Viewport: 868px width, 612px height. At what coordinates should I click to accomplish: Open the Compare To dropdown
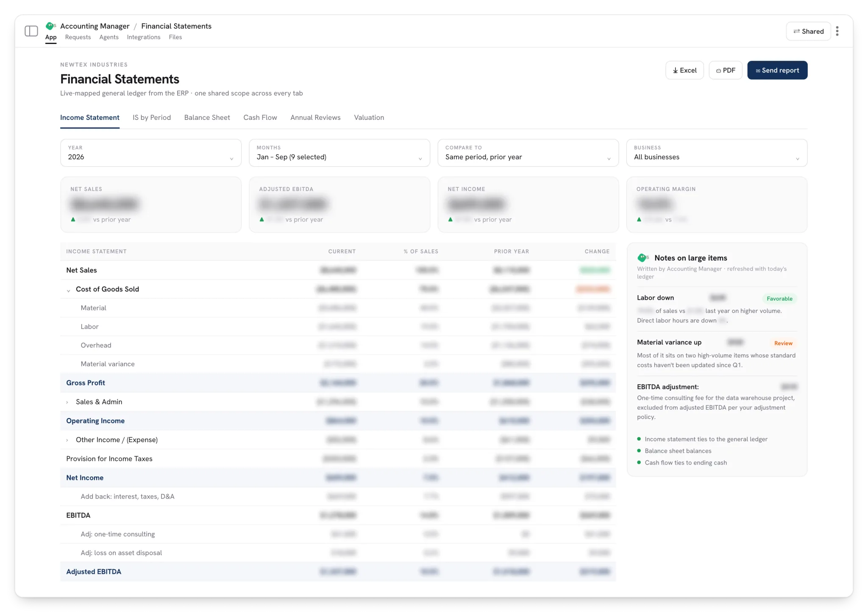pos(528,153)
